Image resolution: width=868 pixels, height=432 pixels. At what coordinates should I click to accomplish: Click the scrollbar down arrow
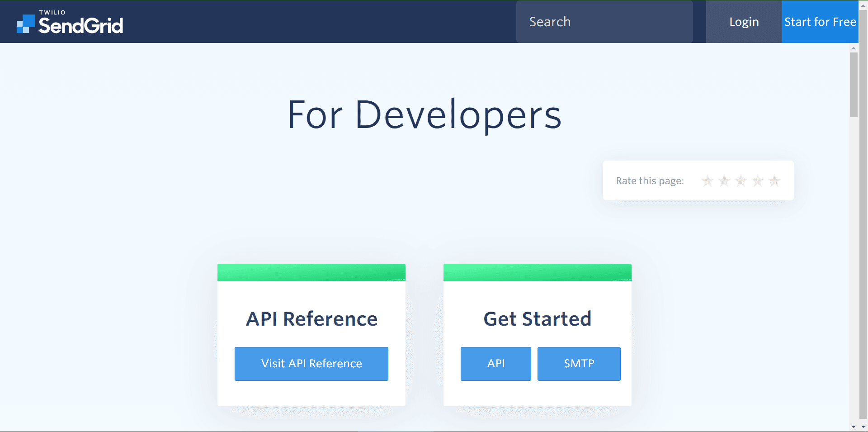854,427
